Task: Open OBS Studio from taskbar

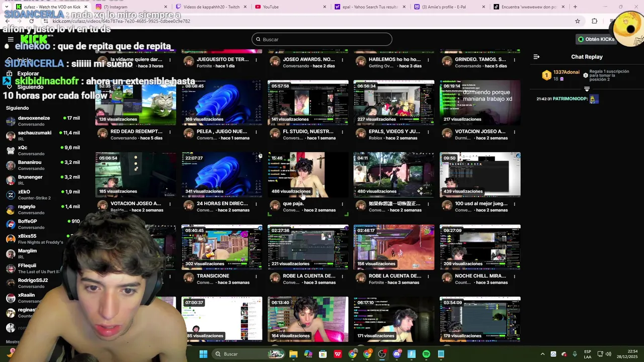Action: [382, 354]
